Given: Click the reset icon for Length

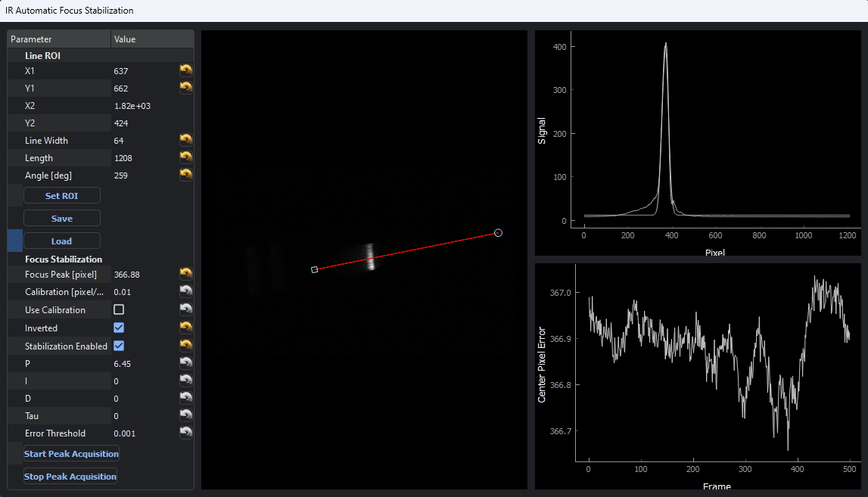Looking at the screenshot, I should [185, 157].
